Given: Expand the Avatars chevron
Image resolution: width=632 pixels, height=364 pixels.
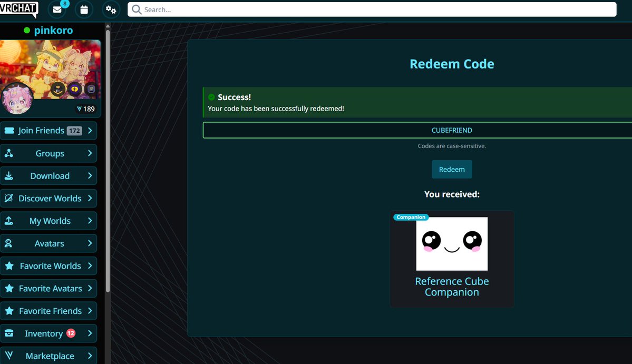Looking at the screenshot, I should click(x=90, y=243).
